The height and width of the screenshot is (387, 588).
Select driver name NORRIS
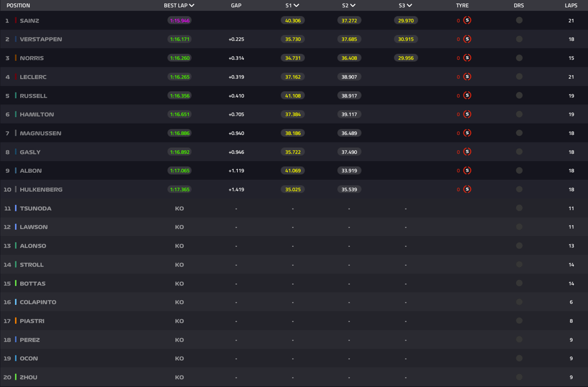tap(32, 58)
